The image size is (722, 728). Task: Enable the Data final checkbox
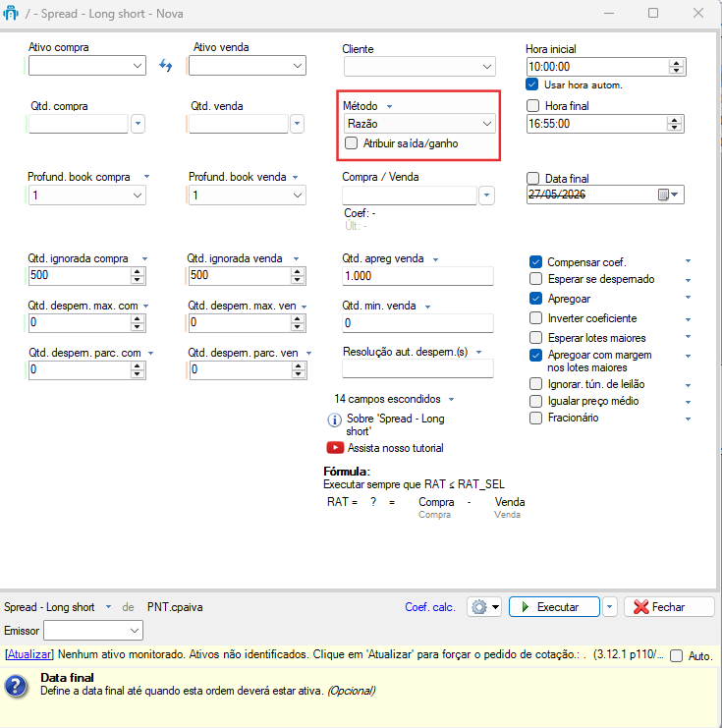[533, 178]
